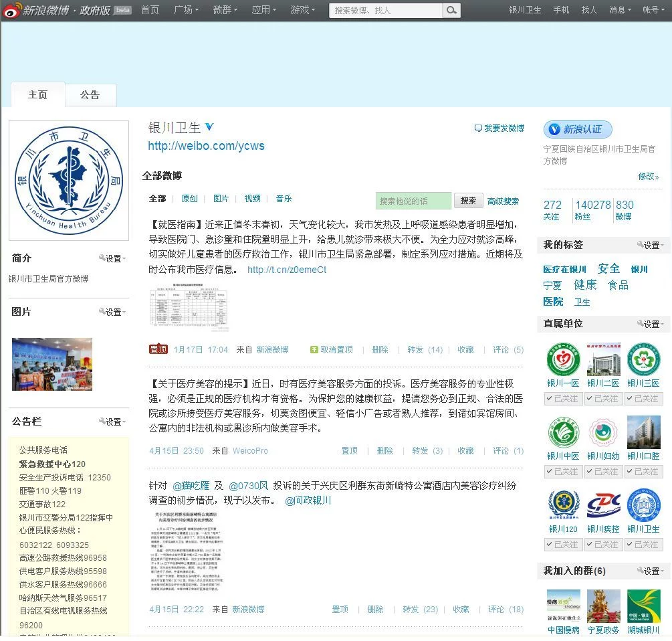Open 设置 dropdown for 简介 section
Viewport: 672px width, 641px height.
pyautogui.click(x=112, y=258)
